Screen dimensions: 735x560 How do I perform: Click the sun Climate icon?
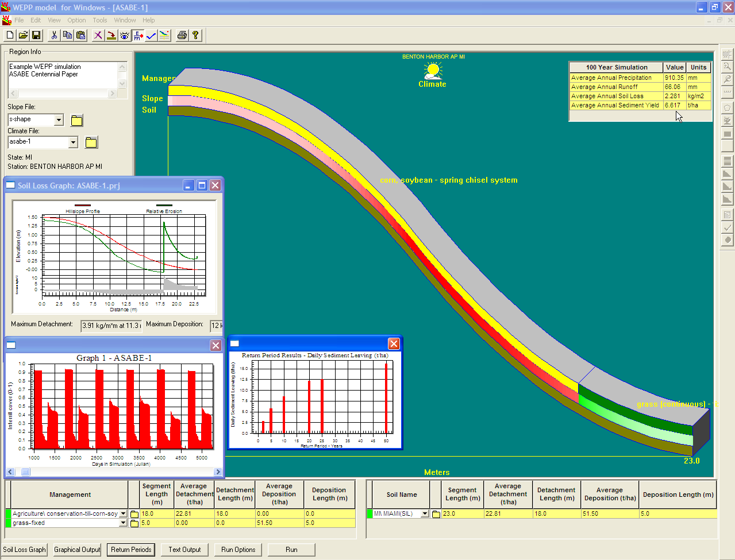(433, 71)
